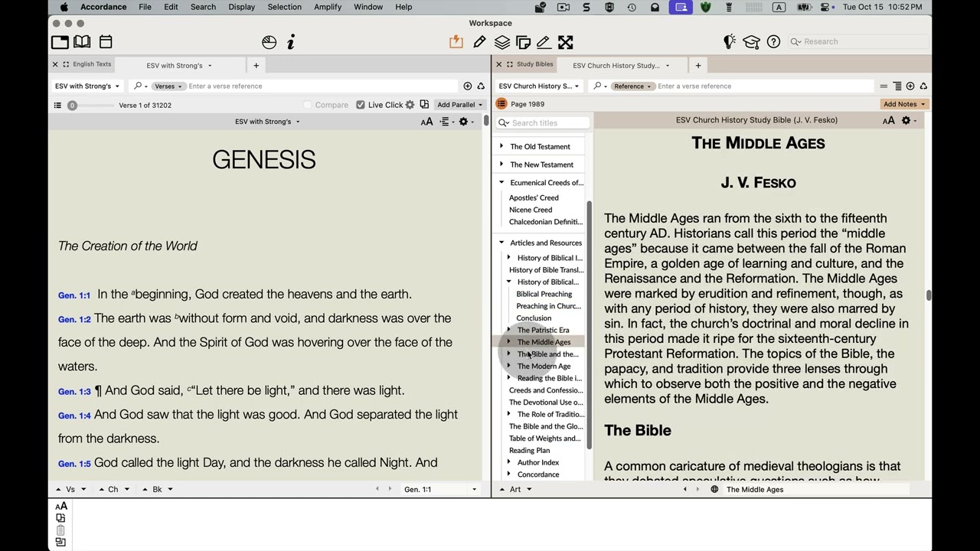Click the orange table of contents icon near Page 1989
Image resolution: width=980 pixels, height=551 pixels.
coord(501,104)
